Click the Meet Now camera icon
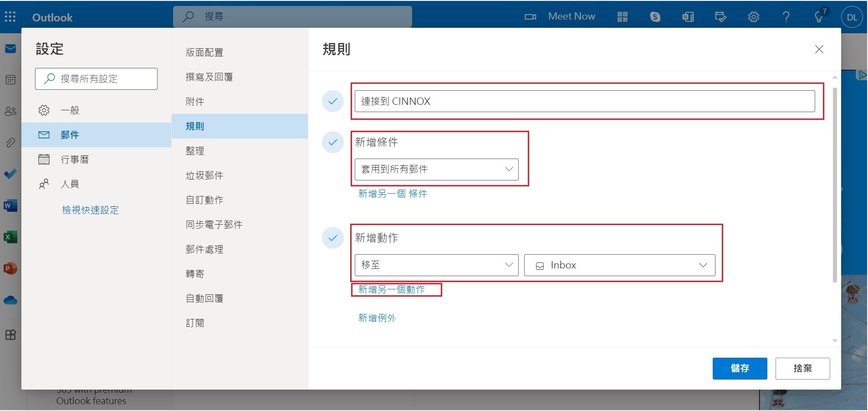The height and width of the screenshot is (411, 868). (531, 17)
